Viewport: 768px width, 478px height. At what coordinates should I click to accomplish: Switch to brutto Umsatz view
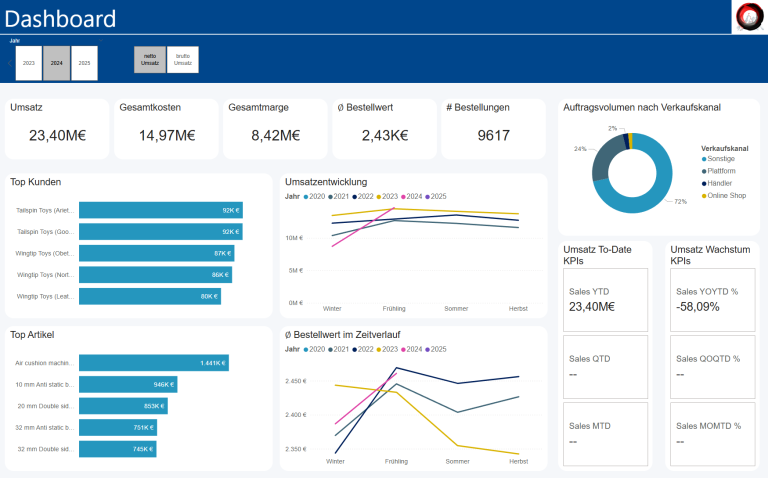182,60
